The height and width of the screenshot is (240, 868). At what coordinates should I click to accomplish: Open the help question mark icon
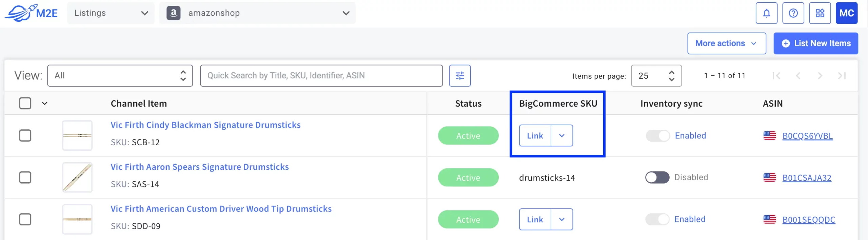(793, 13)
